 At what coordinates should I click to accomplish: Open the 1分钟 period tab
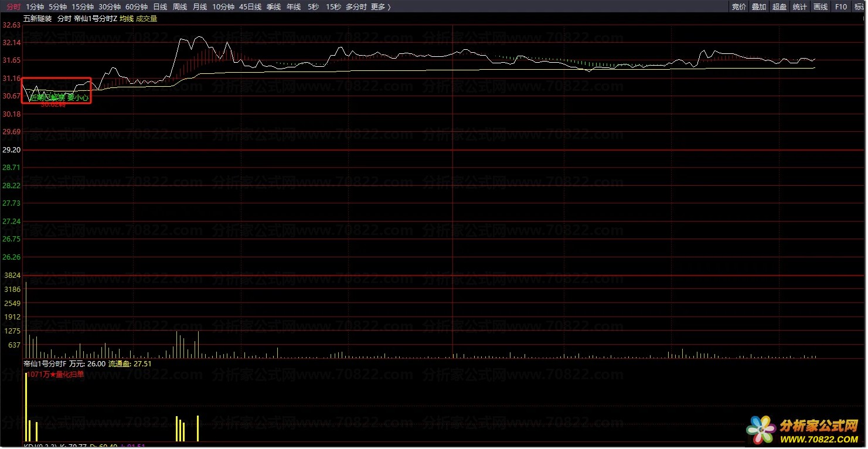coord(35,7)
